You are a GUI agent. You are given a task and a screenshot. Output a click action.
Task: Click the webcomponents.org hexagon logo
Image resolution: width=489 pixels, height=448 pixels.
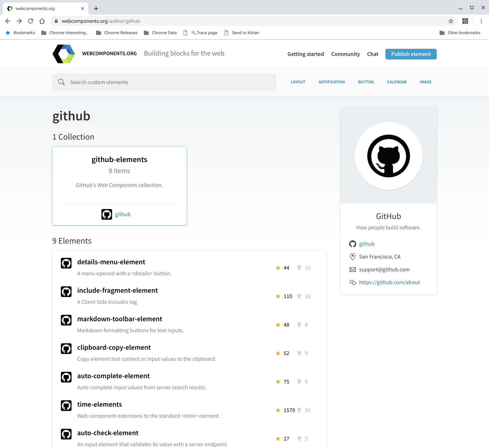64,54
